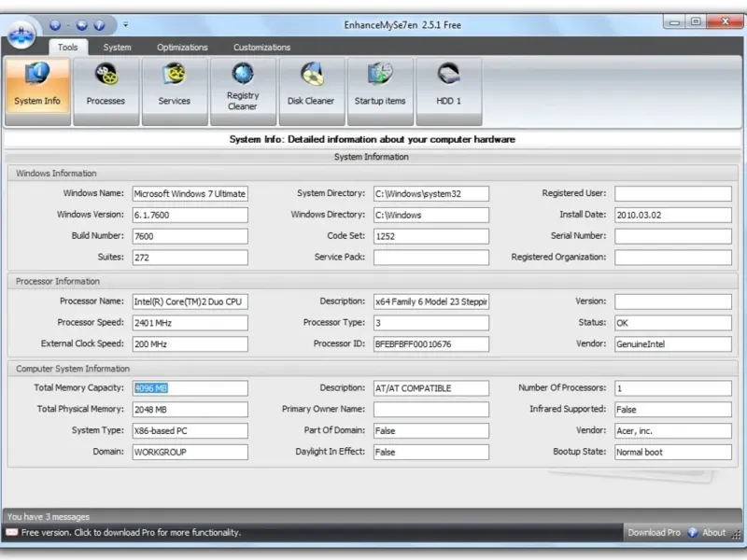Expand the quick access toolbar dropdown arrow
Viewport: 747px width, 560px height.
tap(126, 24)
